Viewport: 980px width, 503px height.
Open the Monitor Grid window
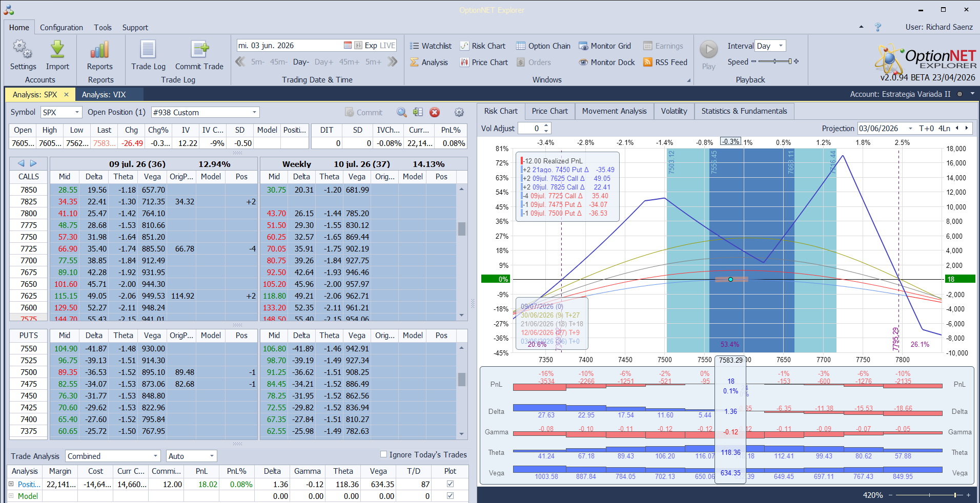[605, 46]
